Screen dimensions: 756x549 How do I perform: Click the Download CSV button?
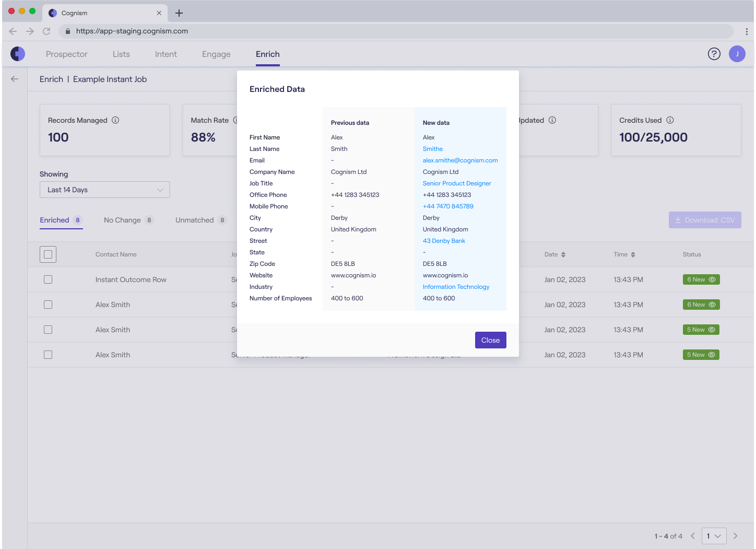pos(704,220)
